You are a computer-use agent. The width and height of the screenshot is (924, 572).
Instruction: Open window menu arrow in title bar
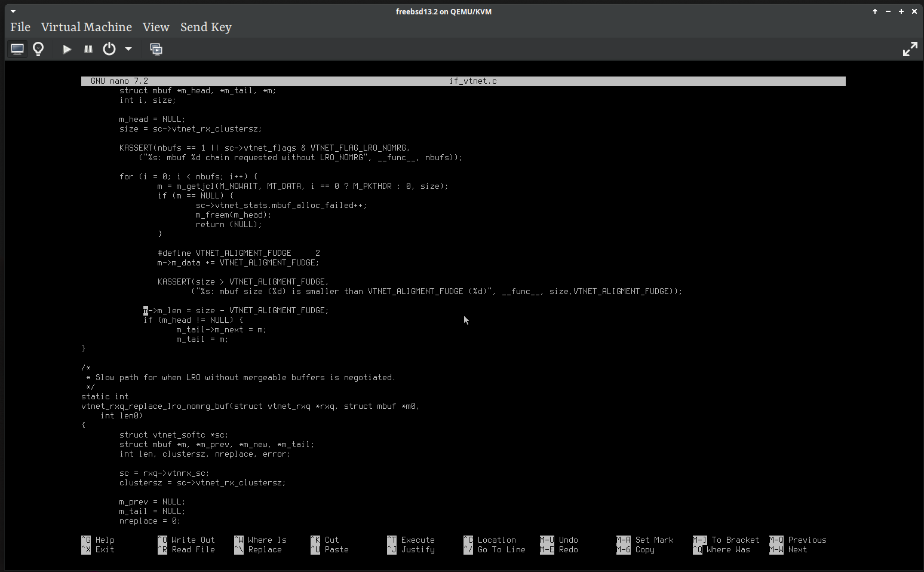coord(13,11)
